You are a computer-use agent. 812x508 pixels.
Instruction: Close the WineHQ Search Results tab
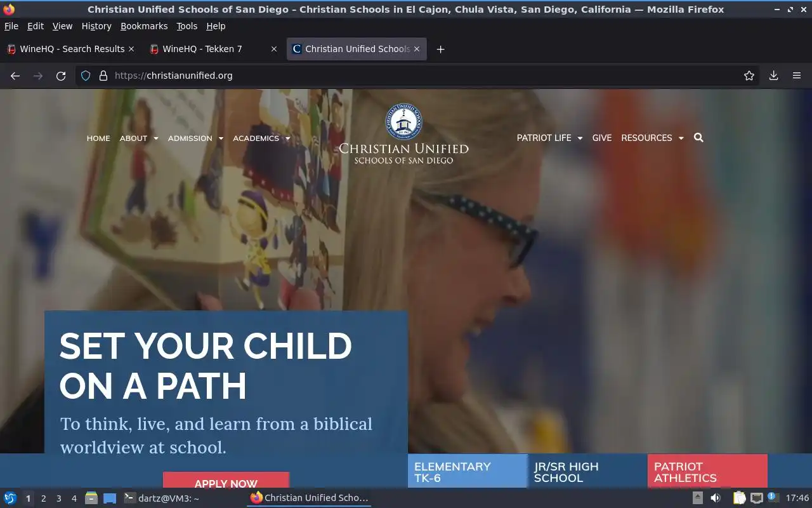click(131, 49)
